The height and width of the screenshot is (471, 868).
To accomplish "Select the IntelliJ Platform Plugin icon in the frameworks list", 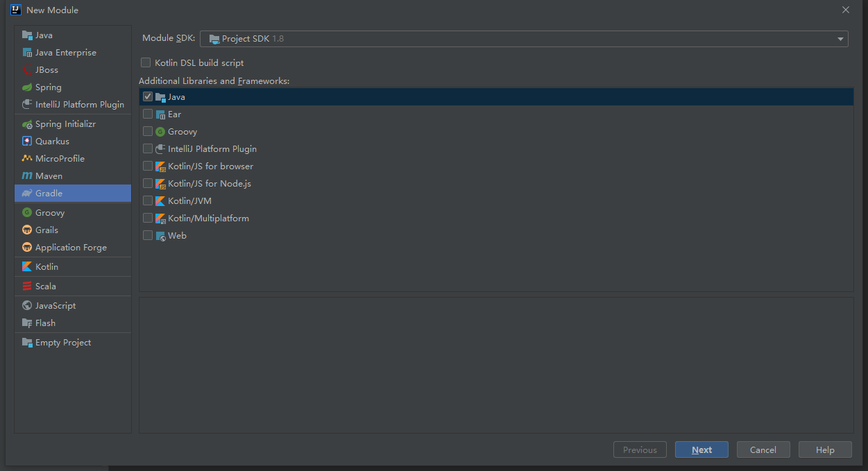I will pos(160,149).
